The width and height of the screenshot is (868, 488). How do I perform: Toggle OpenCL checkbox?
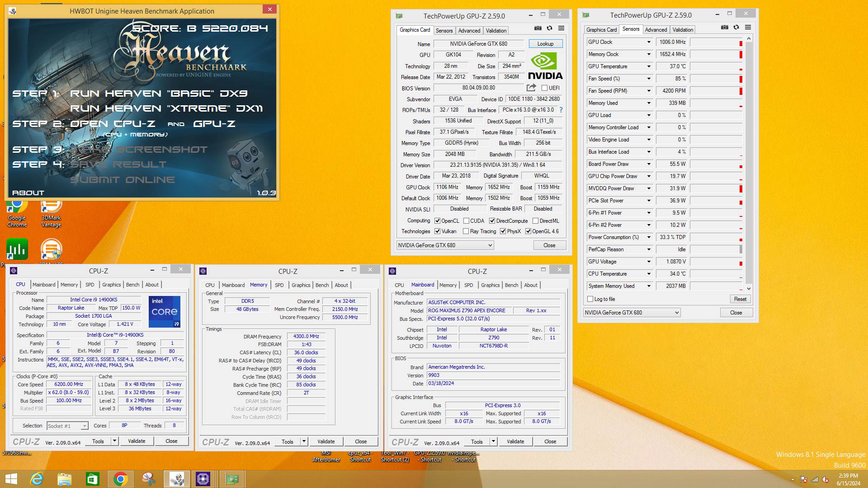(x=437, y=221)
